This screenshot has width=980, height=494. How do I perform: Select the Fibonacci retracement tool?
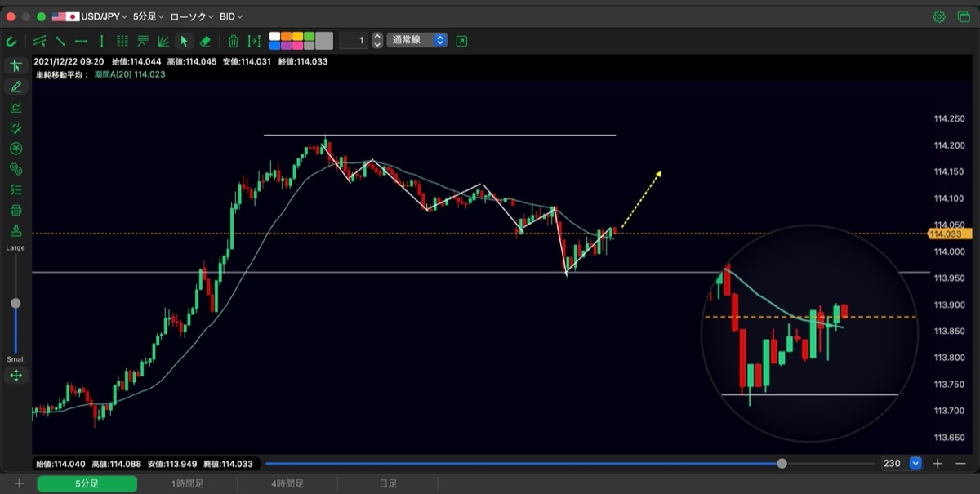[x=143, y=41]
